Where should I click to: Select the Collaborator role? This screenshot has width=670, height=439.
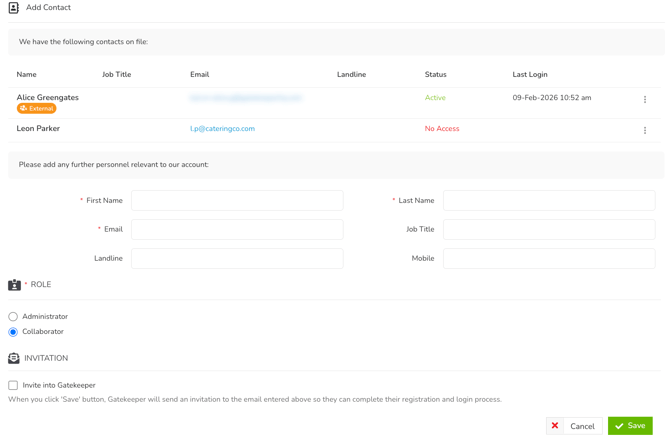pos(13,332)
